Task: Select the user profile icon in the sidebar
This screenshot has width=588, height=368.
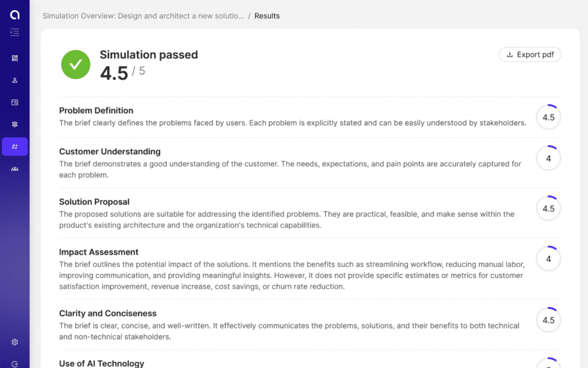Action: coord(15,80)
